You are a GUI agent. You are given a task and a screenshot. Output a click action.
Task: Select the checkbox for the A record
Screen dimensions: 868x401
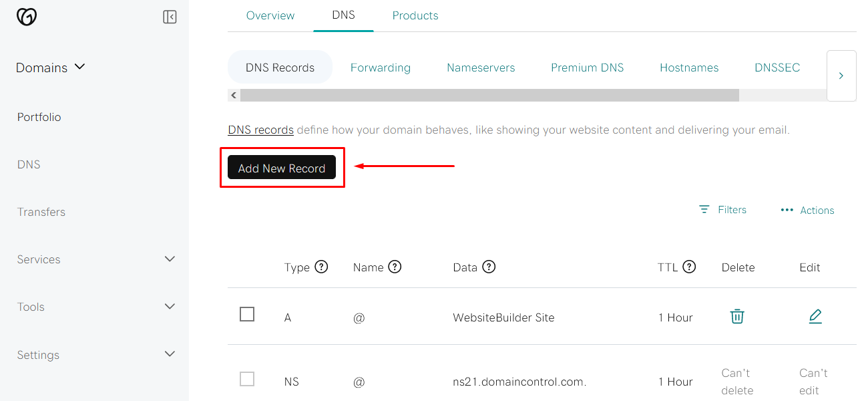click(x=247, y=314)
